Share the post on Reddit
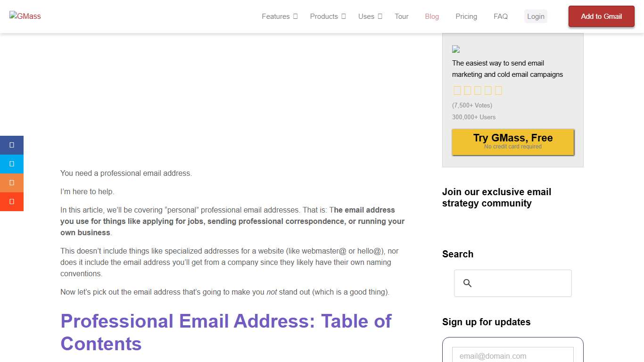Screen dimensions: 644x362 (x=12, y=182)
